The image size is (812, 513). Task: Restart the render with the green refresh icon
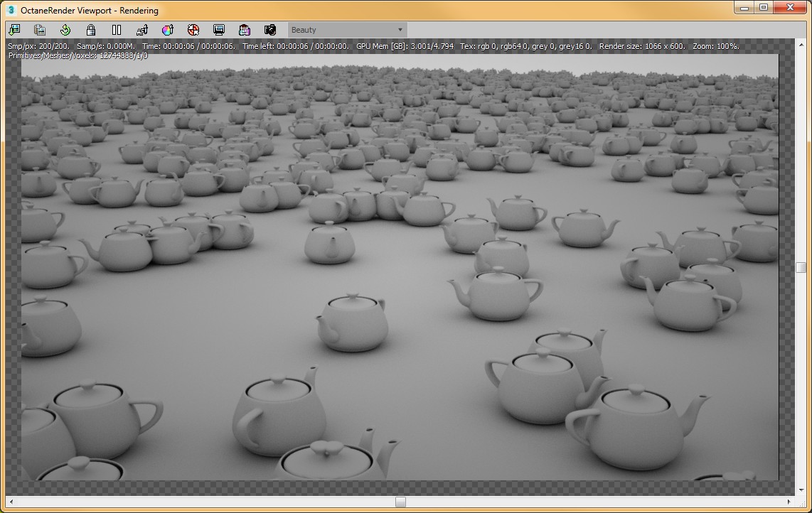[x=65, y=30]
